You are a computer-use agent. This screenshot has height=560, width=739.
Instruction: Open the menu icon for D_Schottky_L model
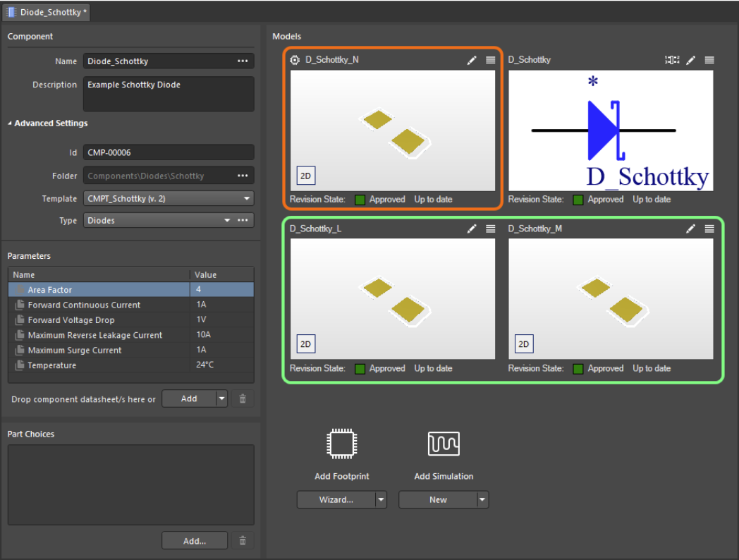tap(490, 229)
